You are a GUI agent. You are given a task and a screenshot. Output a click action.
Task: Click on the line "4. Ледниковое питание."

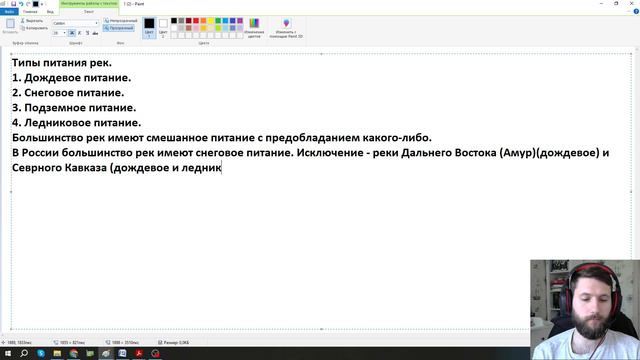[76, 122]
